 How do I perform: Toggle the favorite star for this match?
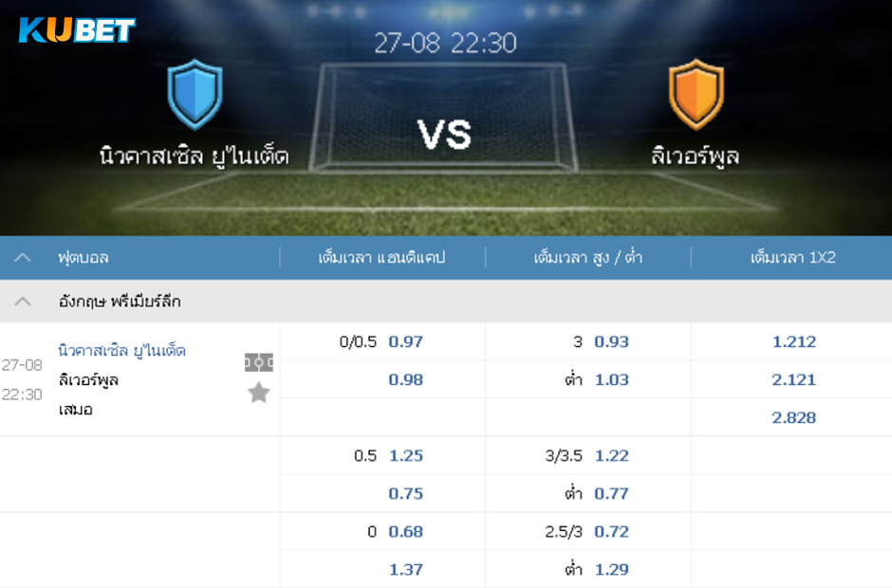(x=259, y=393)
